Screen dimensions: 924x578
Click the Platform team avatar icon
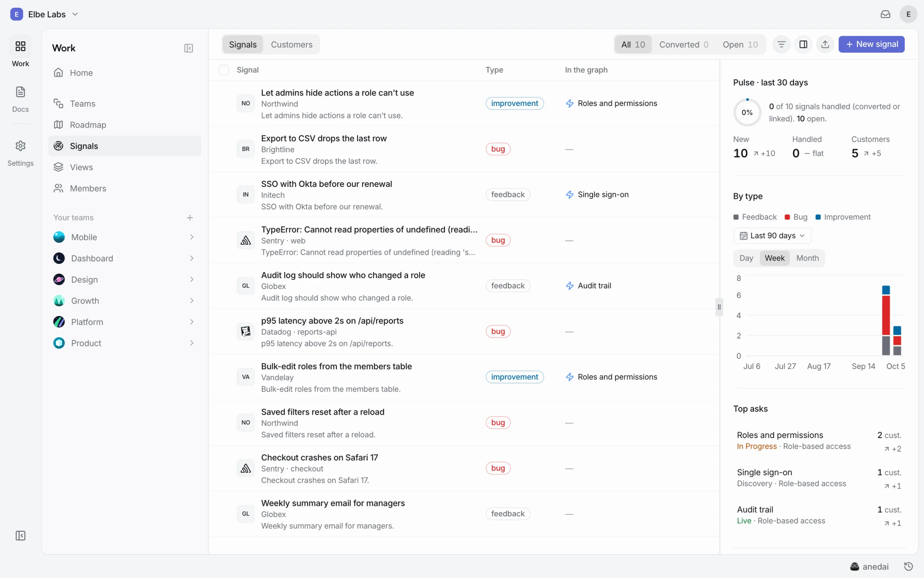pos(59,322)
